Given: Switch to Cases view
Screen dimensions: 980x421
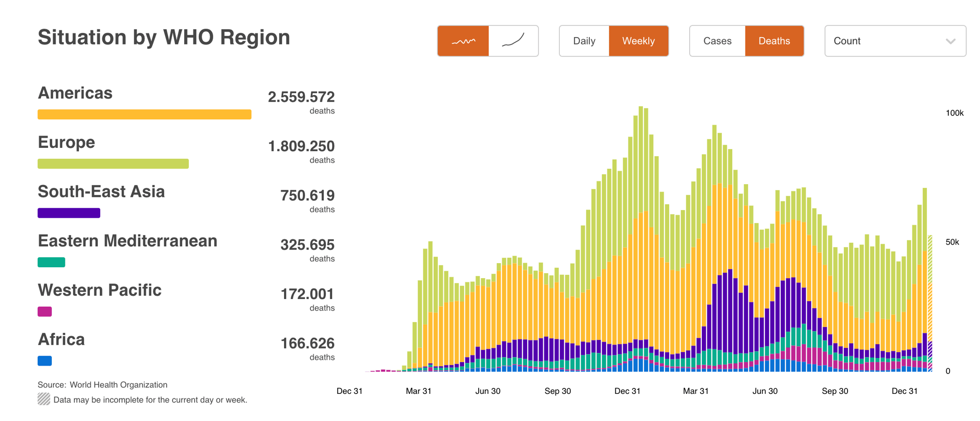Looking at the screenshot, I should [x=717, y=41].
